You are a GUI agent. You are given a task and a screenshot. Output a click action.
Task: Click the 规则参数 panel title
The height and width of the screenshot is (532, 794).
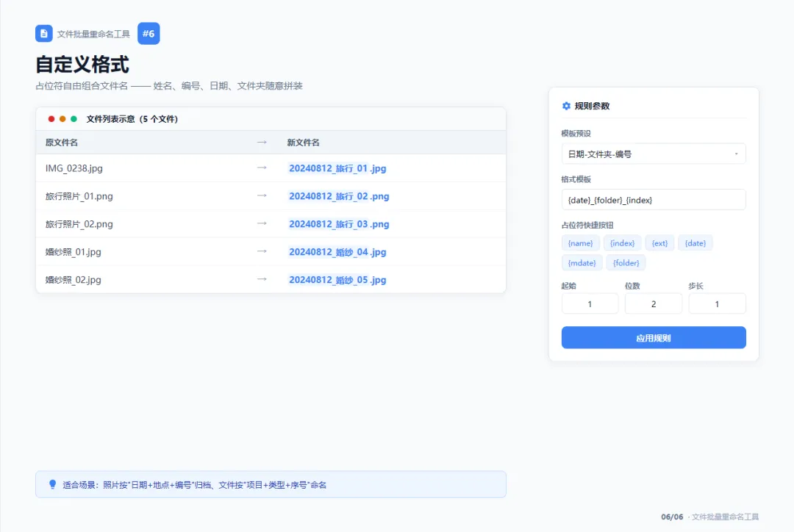point(592,106)
